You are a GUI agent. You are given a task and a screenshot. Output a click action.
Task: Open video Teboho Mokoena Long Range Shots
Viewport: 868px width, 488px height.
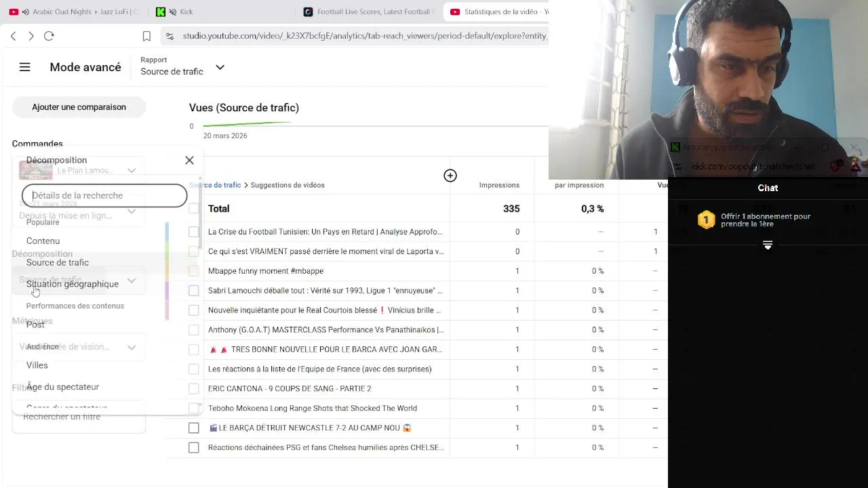coord(312,409)
